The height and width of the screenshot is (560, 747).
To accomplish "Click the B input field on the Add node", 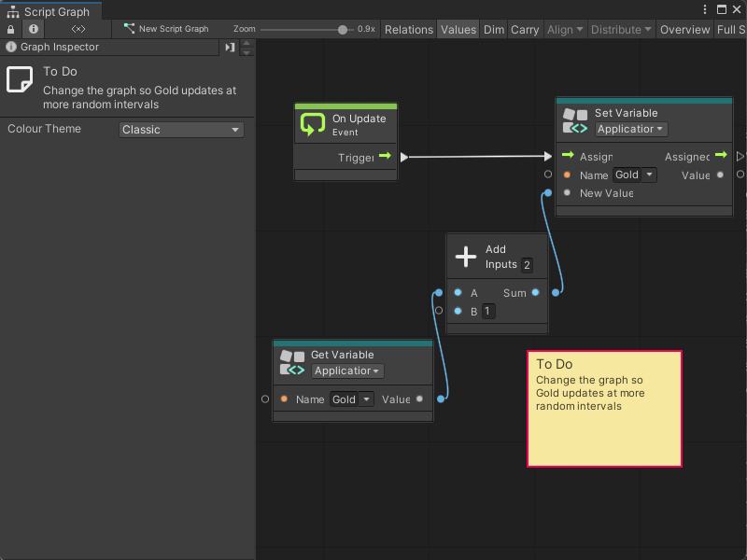I will [486, 311].
